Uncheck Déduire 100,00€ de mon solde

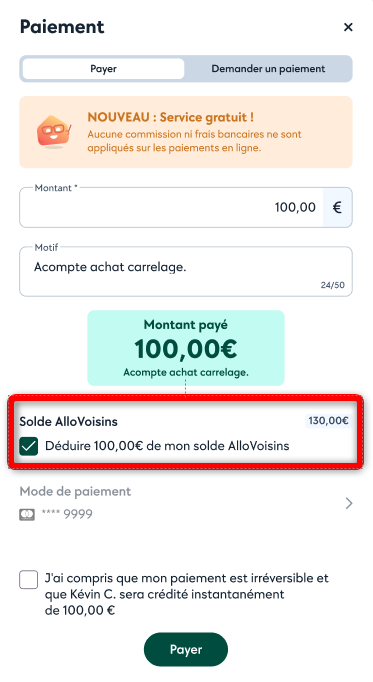coord(29,446)
